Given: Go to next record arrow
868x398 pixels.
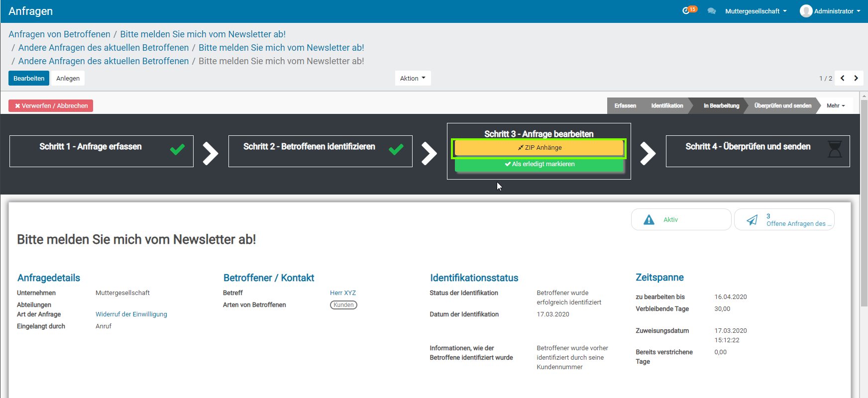Looking at the screenshot, I should point(856,78).
